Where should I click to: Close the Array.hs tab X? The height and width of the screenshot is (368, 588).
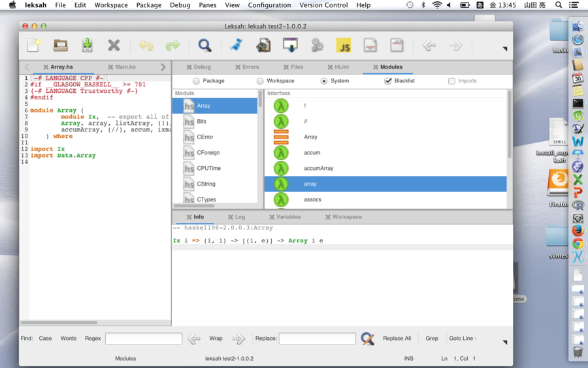click(46, 67)
